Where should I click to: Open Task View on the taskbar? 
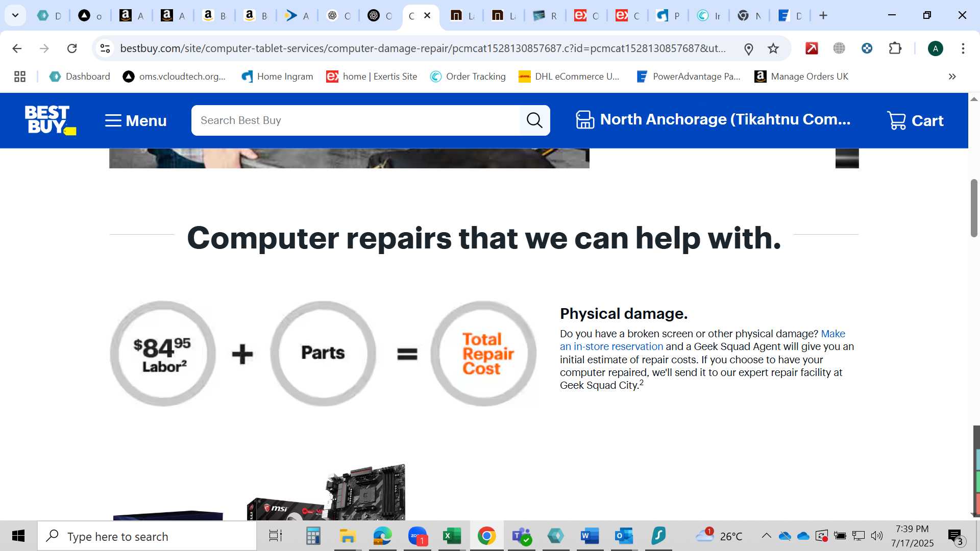pyautogui.click(x=276, y=536)
